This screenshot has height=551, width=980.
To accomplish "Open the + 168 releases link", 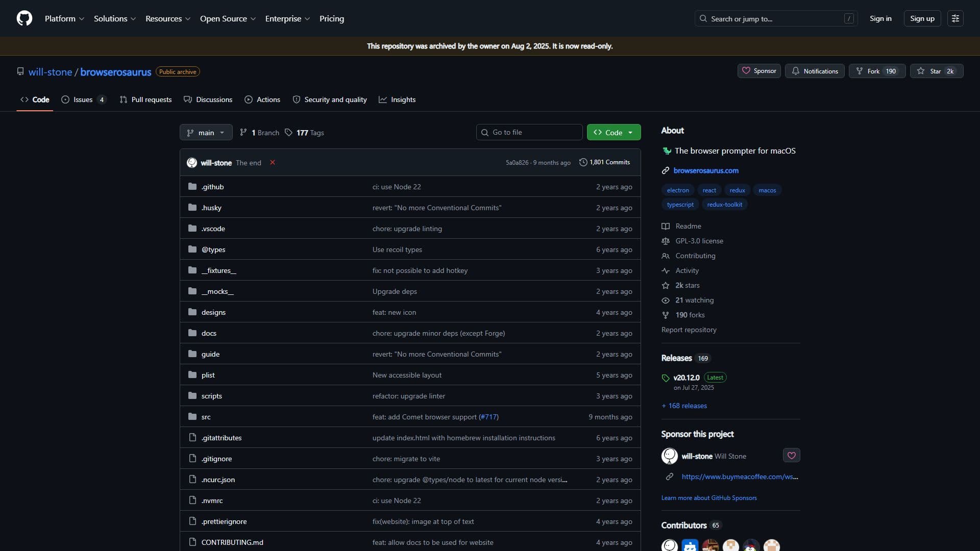I will tap(684, 406).
